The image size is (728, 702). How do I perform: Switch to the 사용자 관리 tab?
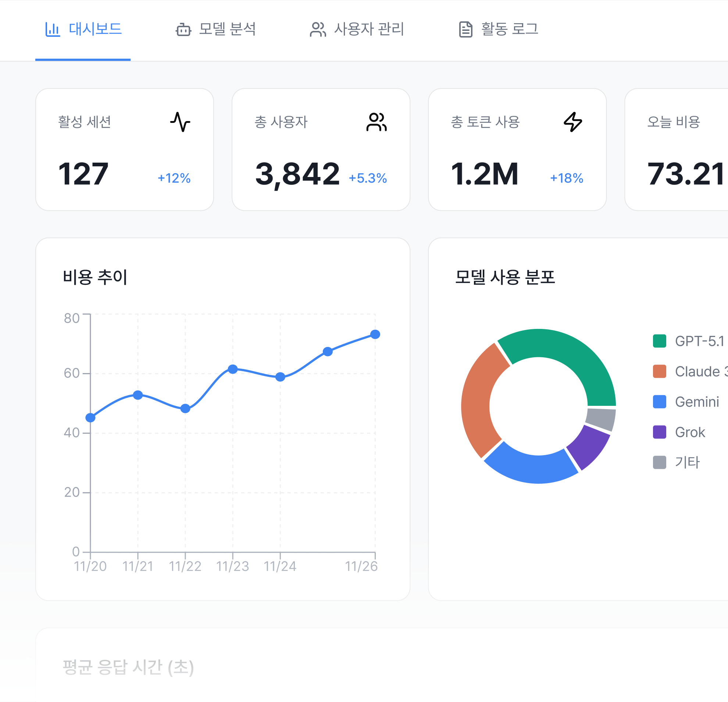click(368, 29)
